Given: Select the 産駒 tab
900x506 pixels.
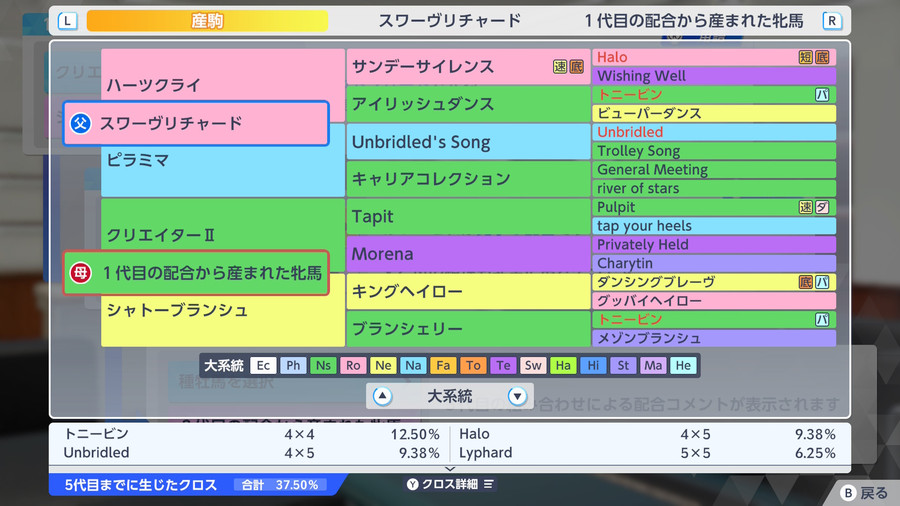Looking at the screenshot, I should tap(207, 21).
